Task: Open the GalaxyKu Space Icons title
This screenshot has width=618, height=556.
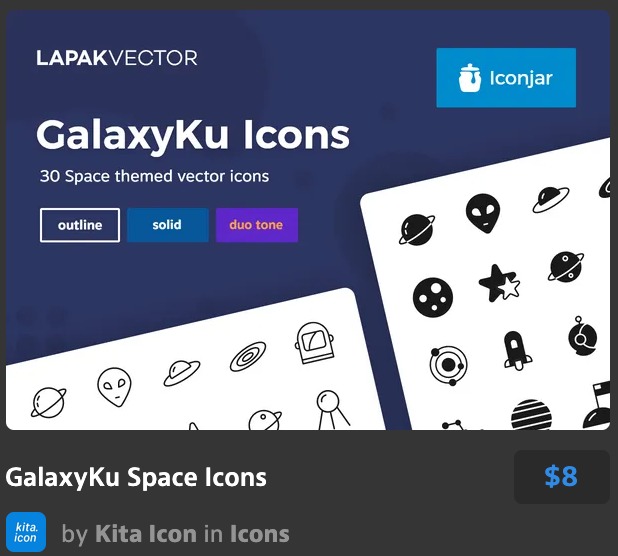Action: [136, 477]
